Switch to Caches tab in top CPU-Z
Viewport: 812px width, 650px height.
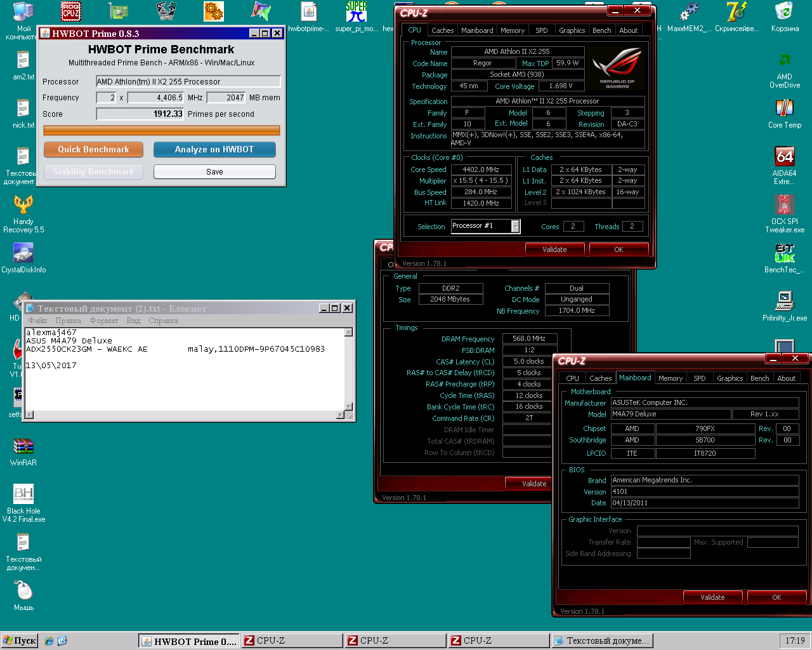(443, 30)
